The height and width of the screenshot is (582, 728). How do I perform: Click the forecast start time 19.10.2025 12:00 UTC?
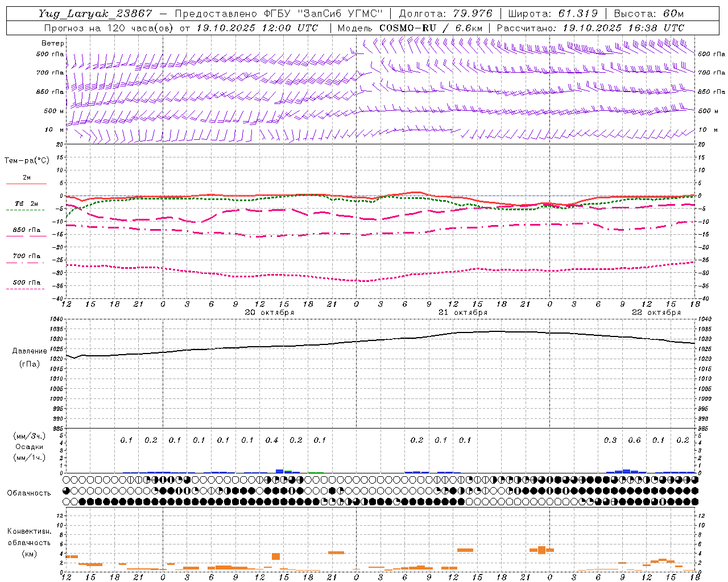[x=257, y=28]
